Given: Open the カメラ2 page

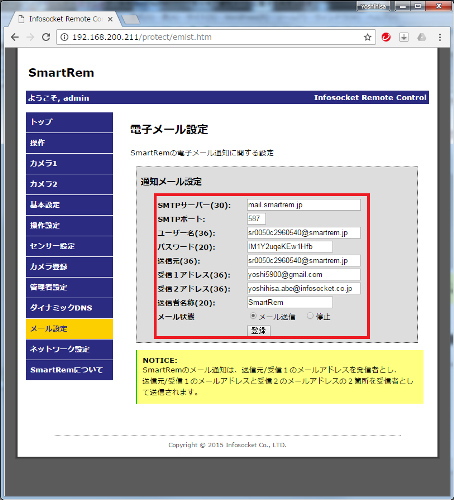Looking at the screenshot, I should (x=69, y=184).
